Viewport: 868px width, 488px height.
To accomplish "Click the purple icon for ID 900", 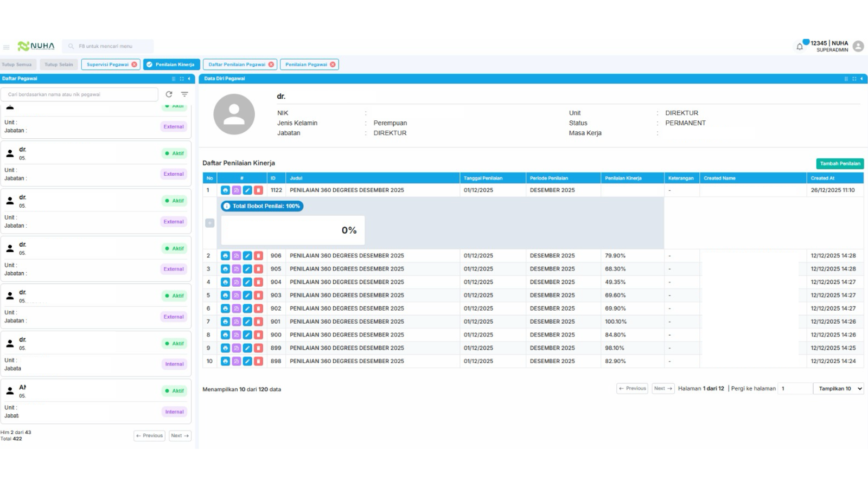I will pos(236,335).
